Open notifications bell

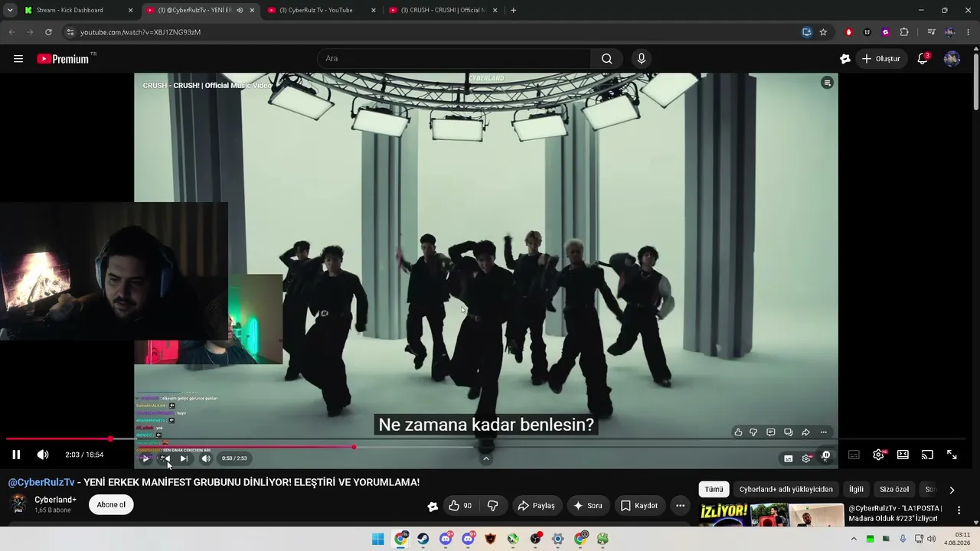click(x=923, y=59)
